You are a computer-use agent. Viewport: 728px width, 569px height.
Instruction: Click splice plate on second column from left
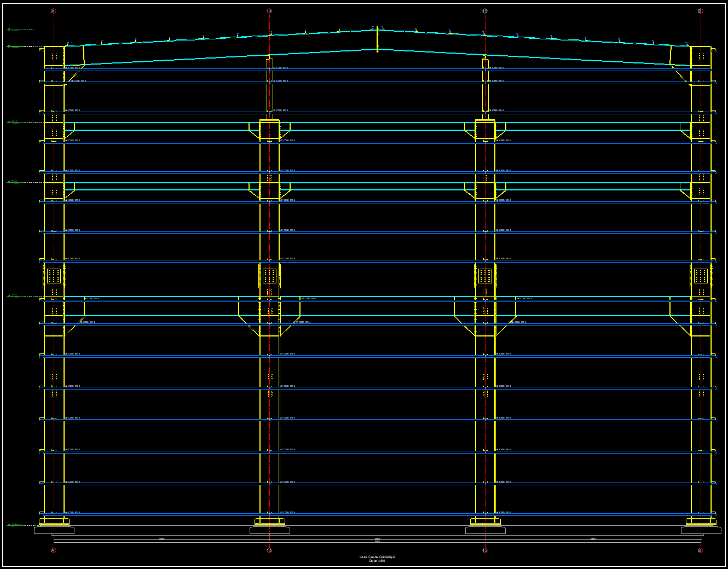[269, 276]
